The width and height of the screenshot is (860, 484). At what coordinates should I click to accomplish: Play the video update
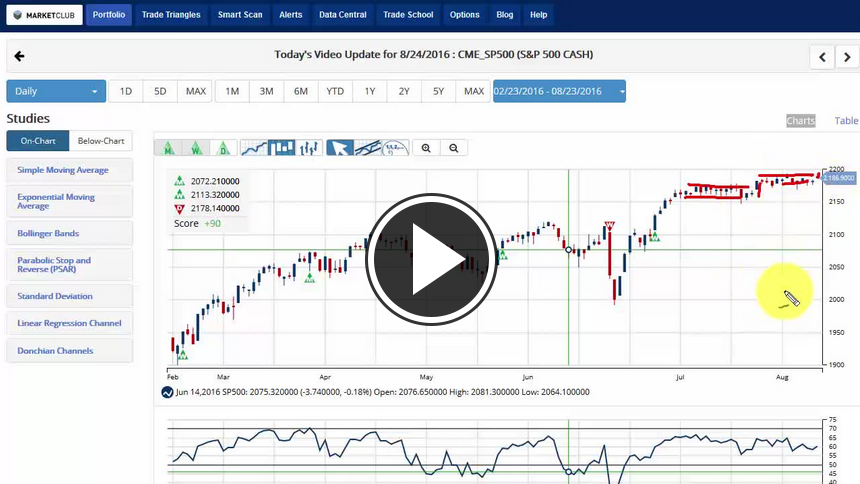click(x=431, y=258)
